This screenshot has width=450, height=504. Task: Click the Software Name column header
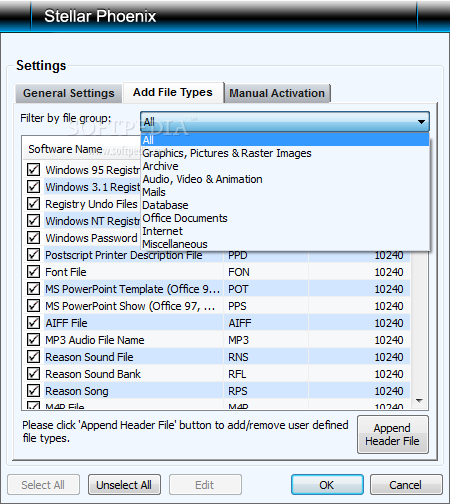(x=65, y=149)
